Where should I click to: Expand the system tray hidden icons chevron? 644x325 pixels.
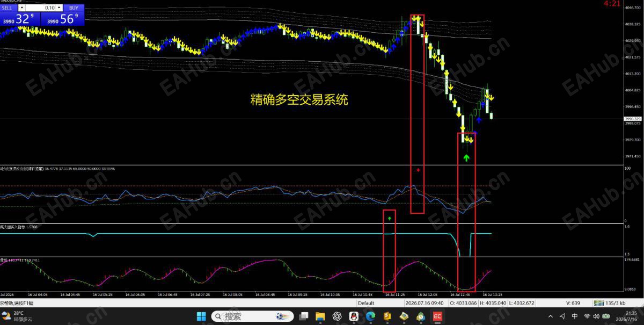pyautogui.click(x=551, y=316)
